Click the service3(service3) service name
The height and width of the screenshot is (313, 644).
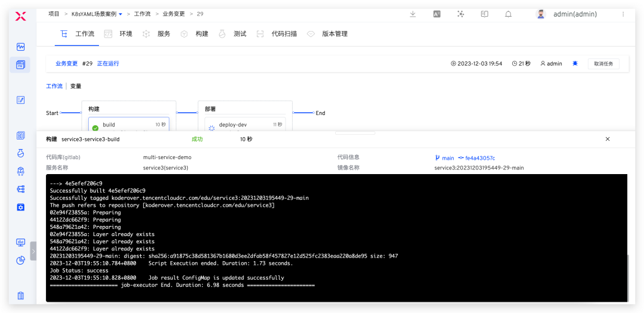[x=166, y=168]
